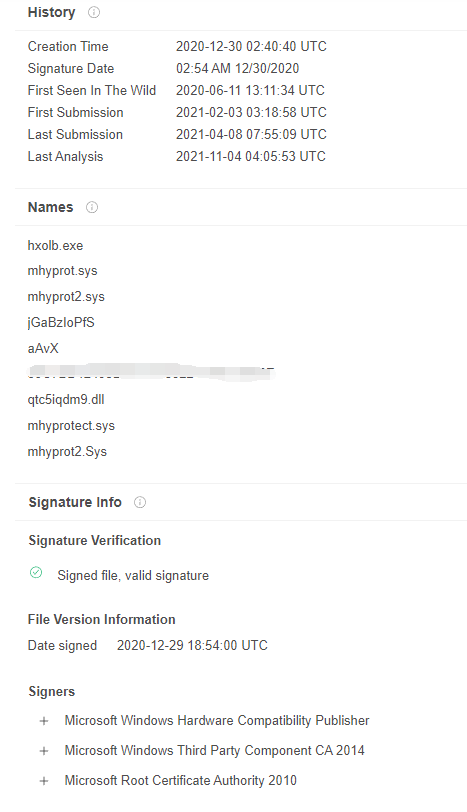Click the Signed file, valid signature text
The width and height of the screenshot is (467, 812).
[133, 576]
